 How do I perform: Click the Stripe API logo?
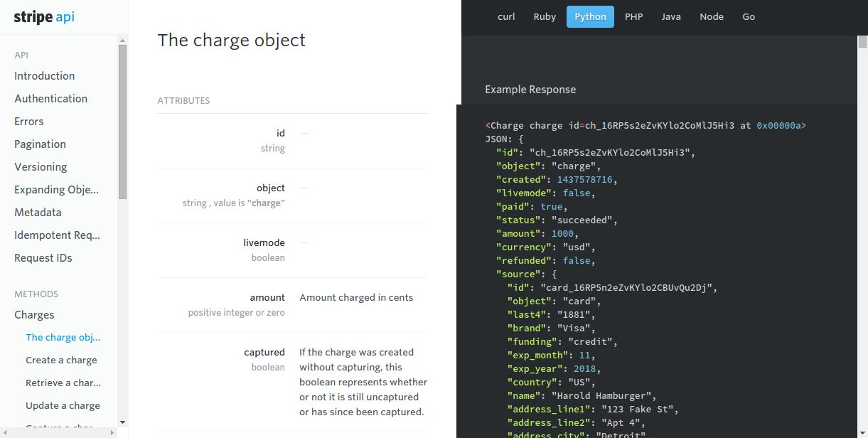coord(44,17)
